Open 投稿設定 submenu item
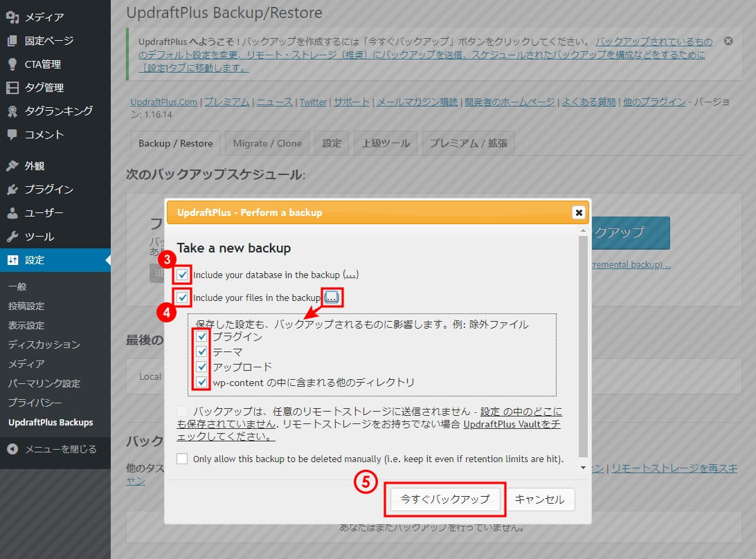 (26, 306)
